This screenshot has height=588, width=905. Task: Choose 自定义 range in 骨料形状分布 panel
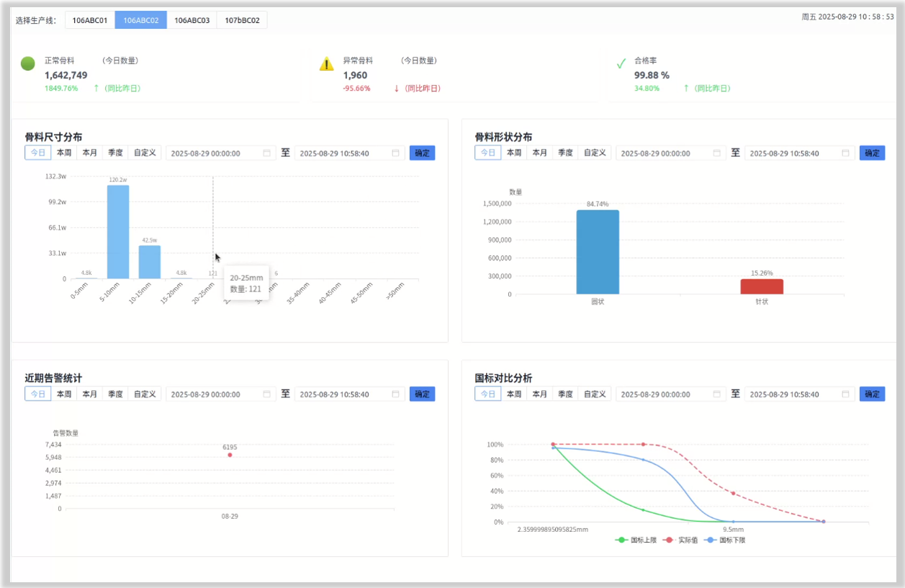[x=595, y=153]
